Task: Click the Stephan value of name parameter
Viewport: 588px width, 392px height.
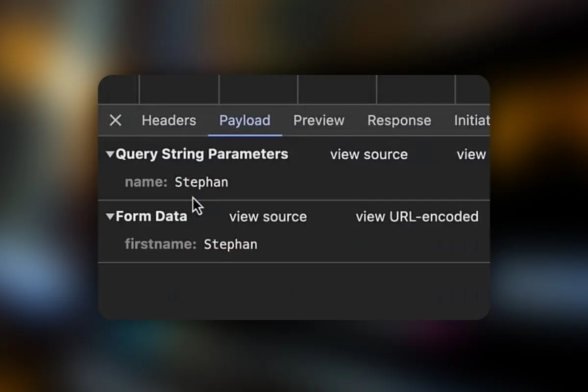Action: (201, 182)
